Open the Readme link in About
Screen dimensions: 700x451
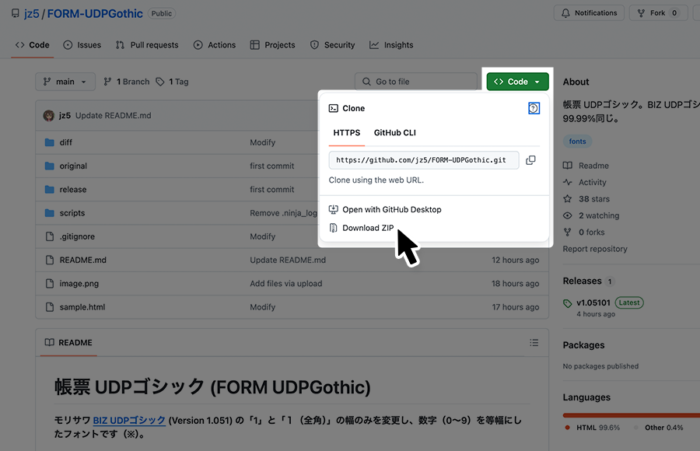593,166
